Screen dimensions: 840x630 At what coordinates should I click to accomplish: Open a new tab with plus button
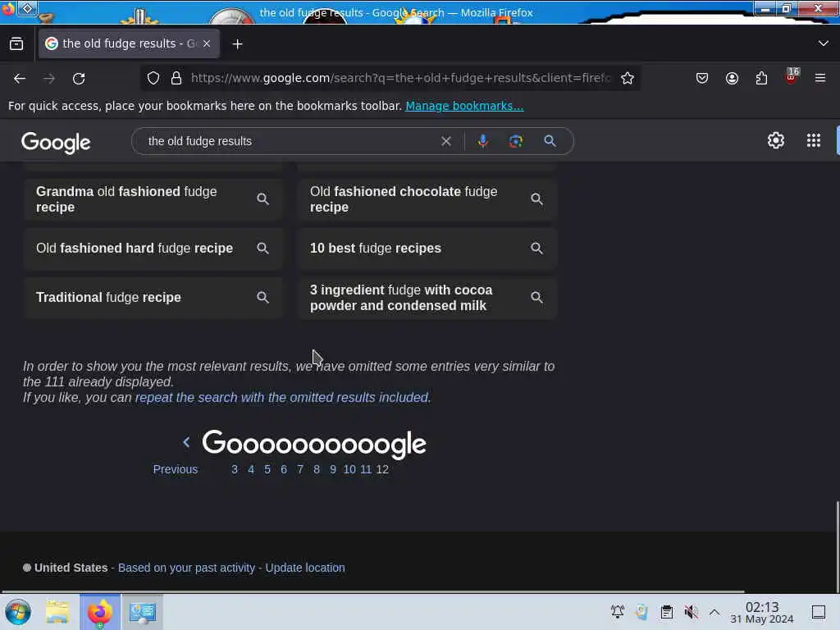point(237,44)
